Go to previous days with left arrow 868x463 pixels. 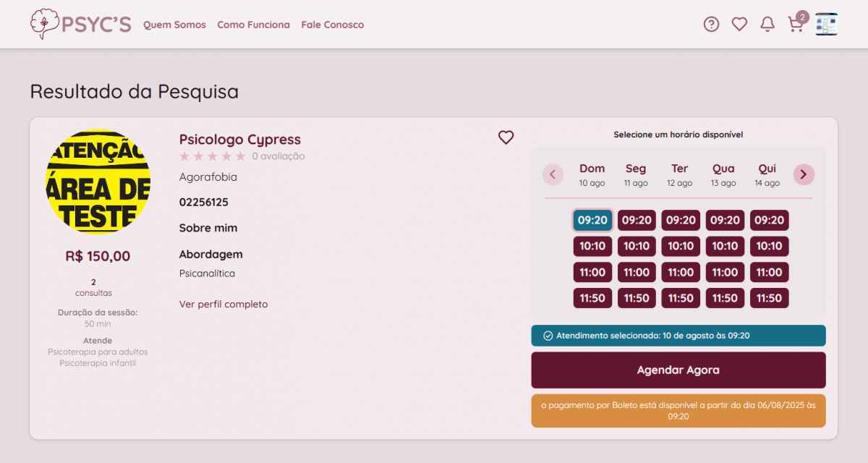(553, 174)
